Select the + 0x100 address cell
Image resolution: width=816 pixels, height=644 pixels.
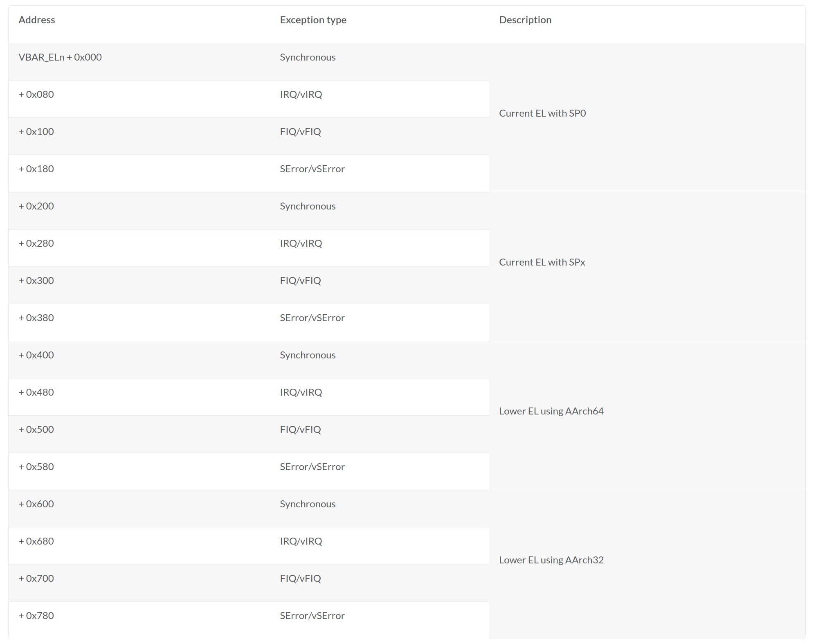(x=36, y=132)
